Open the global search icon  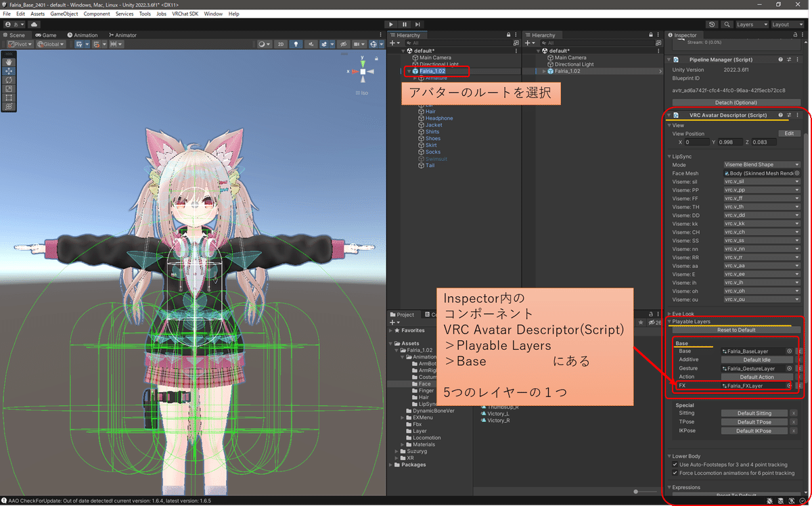pos(727,24)
